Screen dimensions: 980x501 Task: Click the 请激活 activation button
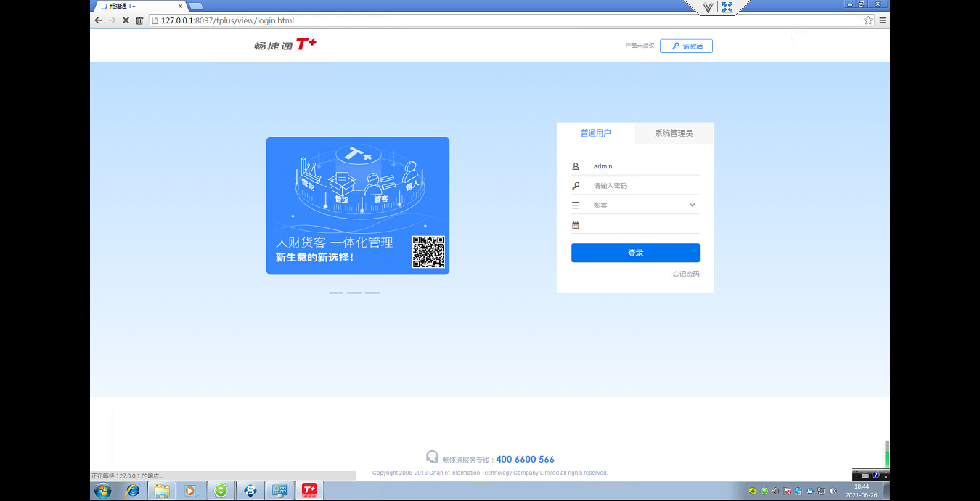point(686,46)
